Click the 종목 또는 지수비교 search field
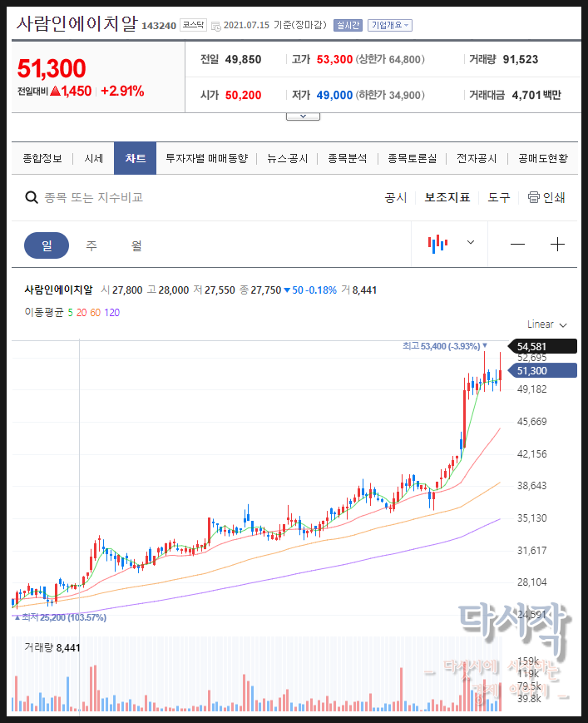Viewport: 588px width, 723px height. pyautogui.click(x=93, y=198)
